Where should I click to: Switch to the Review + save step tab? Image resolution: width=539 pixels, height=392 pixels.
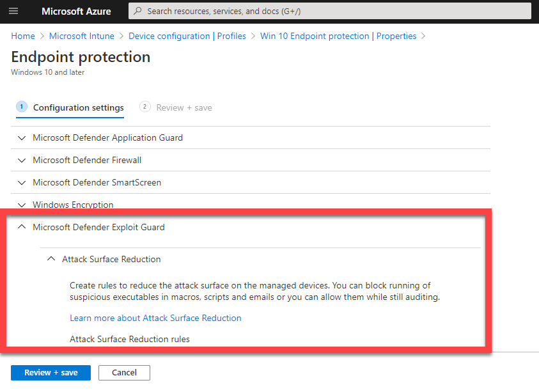184,107
